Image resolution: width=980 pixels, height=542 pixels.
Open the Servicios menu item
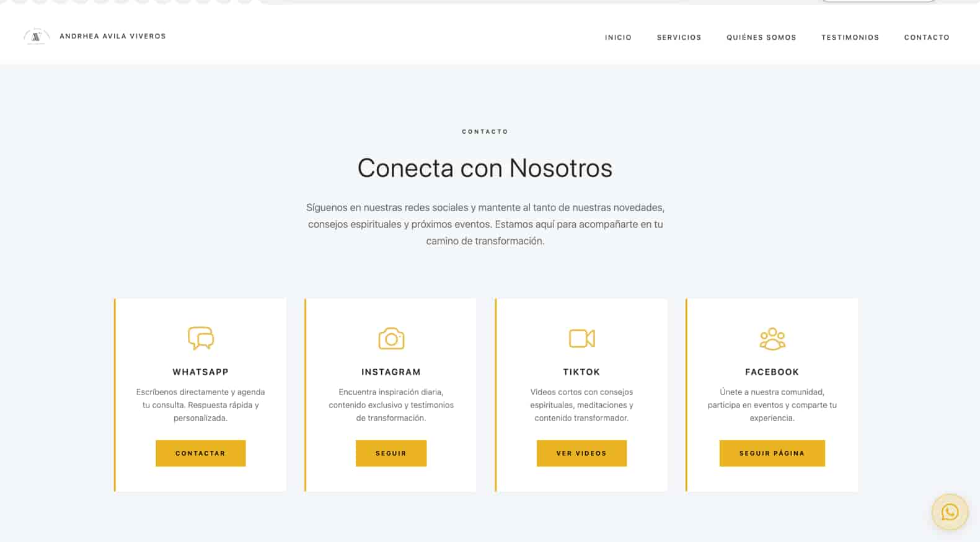click(679, 37)
